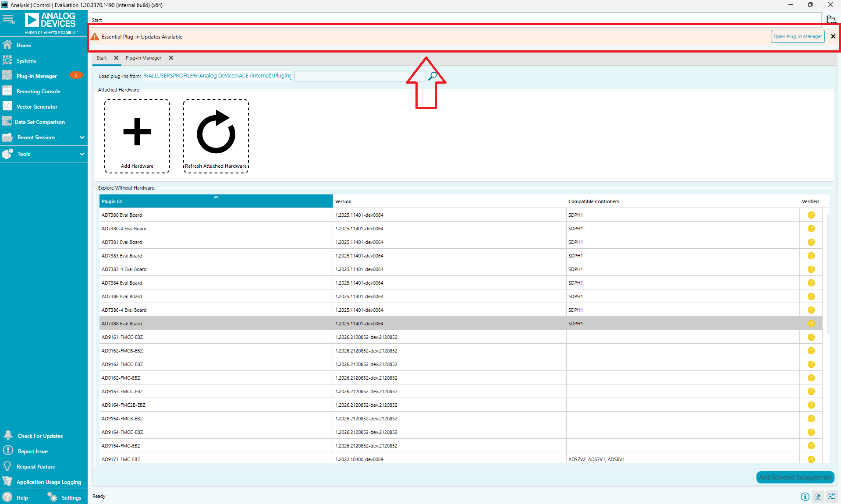This screenshot has width=841, height=504.
Task: Switch to the Start tab
Action: [x=102, y=58]
